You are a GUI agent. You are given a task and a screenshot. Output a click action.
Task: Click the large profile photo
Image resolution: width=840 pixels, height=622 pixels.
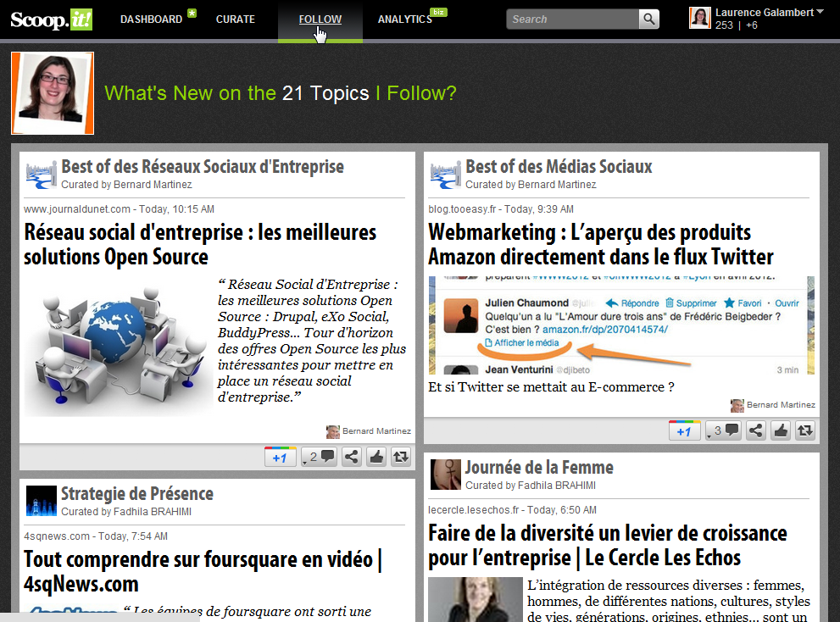53,92
